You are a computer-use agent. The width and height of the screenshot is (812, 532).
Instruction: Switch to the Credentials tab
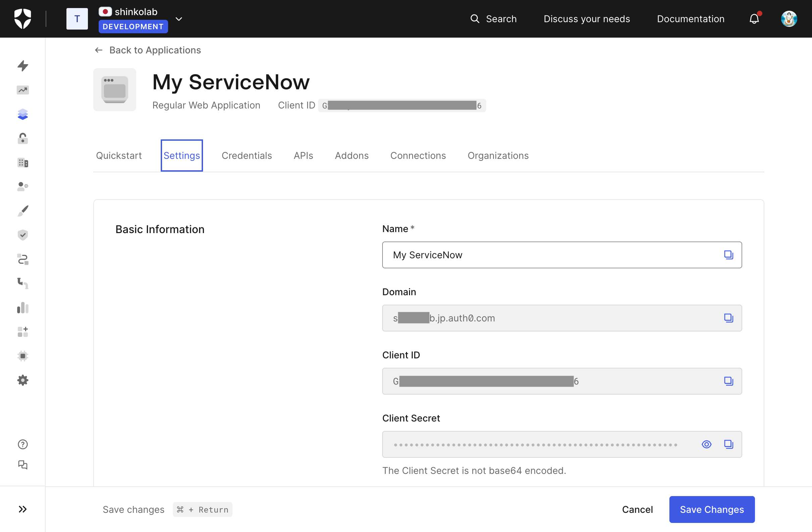point(247,156)
